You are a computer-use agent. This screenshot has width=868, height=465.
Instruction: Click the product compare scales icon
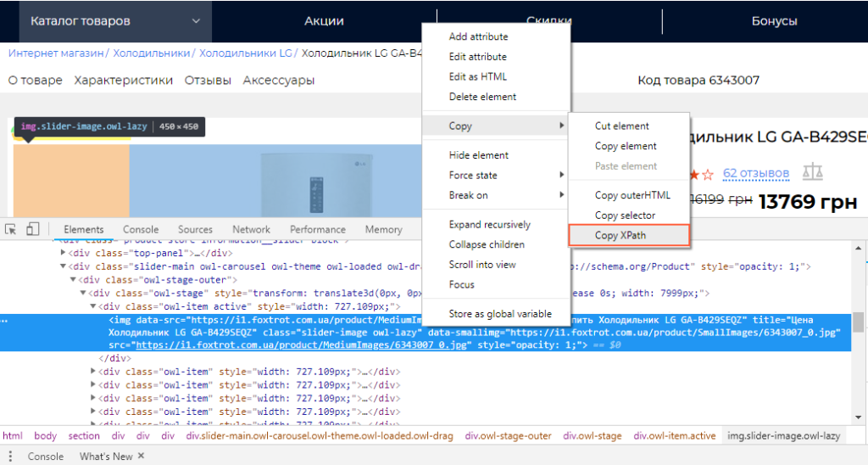[x=812, y=173]
